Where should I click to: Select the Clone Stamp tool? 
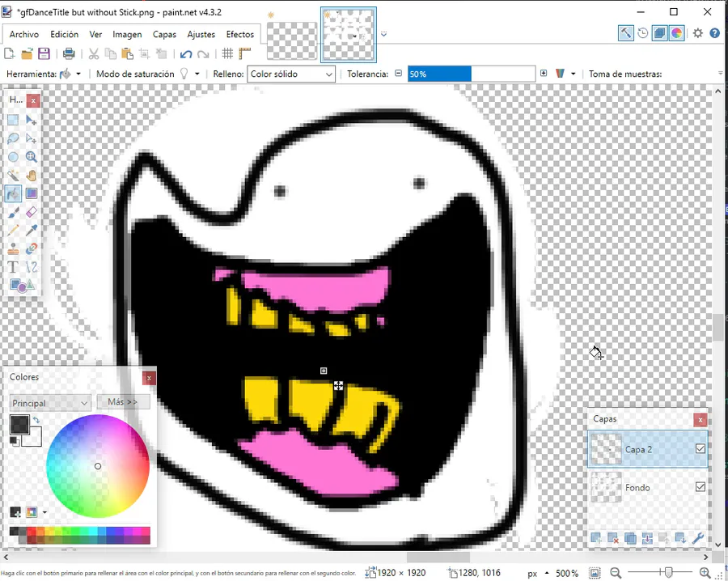coord(13,249)
